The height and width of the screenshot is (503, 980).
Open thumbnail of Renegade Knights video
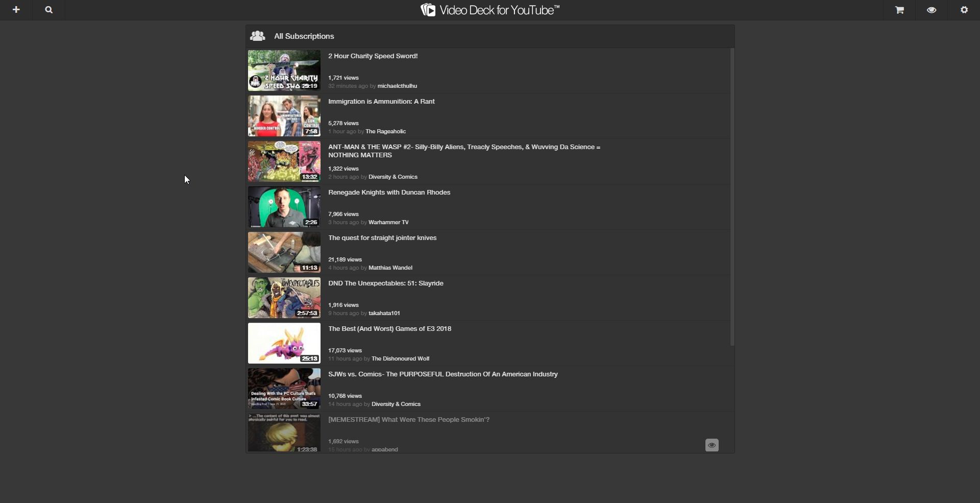[284, 207]
